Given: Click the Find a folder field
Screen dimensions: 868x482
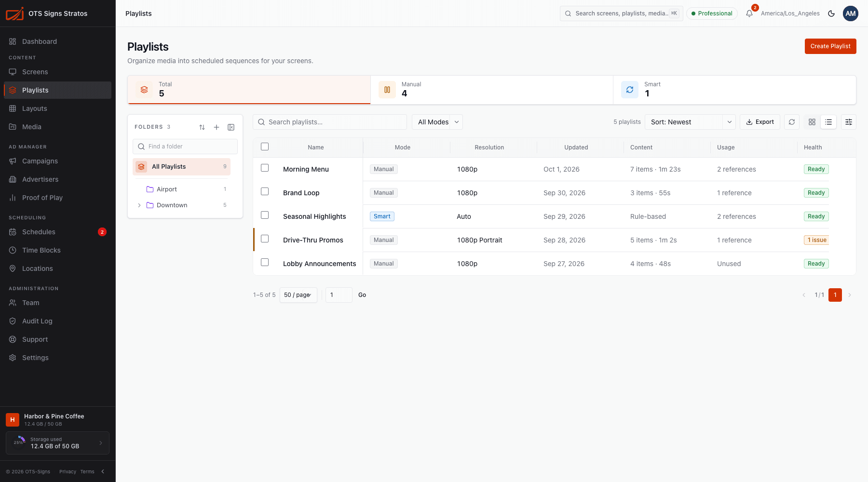Looking at the screenshot, I should 185,147.
